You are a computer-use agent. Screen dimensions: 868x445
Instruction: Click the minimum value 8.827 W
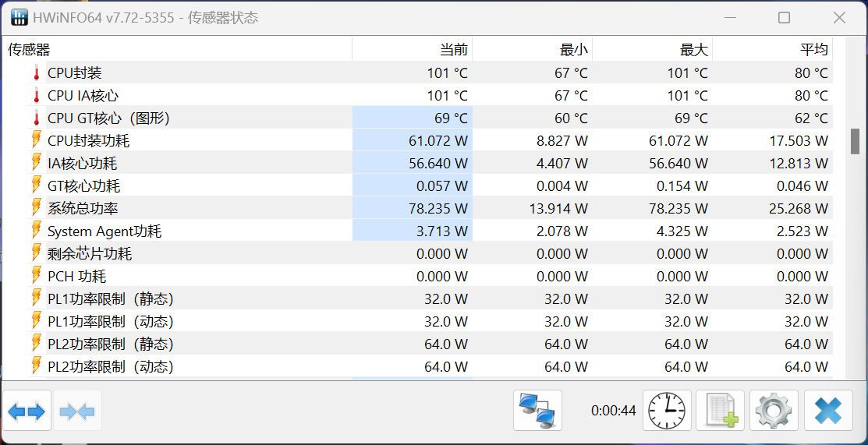(x=562, y=140)
